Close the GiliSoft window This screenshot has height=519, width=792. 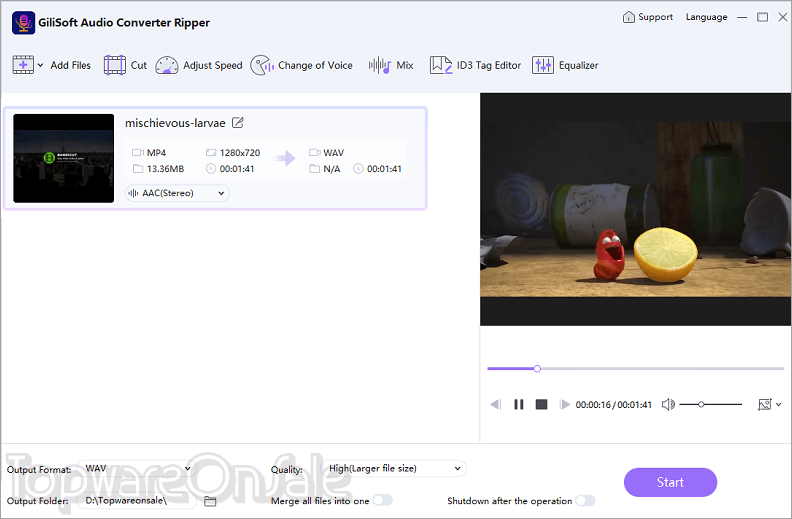783,17
